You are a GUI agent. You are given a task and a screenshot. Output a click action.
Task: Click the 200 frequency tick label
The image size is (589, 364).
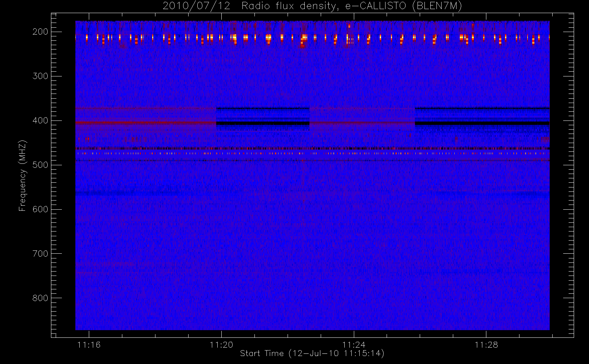click(x=40, y=32)
